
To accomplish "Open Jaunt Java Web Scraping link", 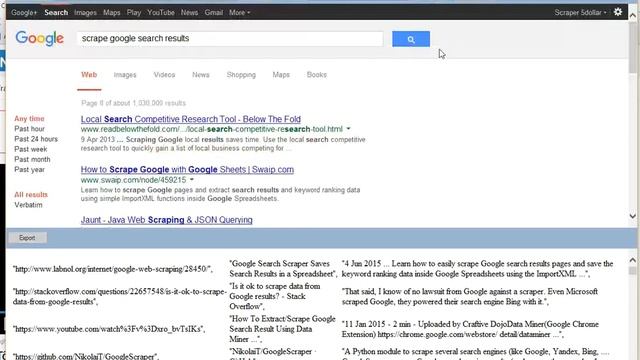I will [167, 220].
